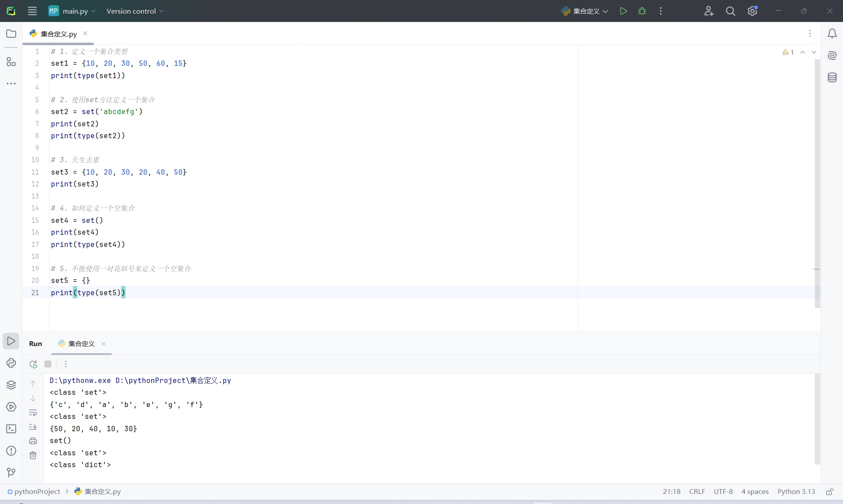Close the 集合定义 run tab
This screenshot has height=504, width=843.
point(104,344)
